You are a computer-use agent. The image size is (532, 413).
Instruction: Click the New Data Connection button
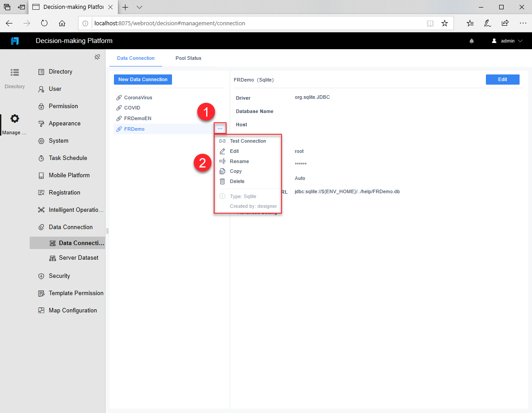click(x=143, y=79)
